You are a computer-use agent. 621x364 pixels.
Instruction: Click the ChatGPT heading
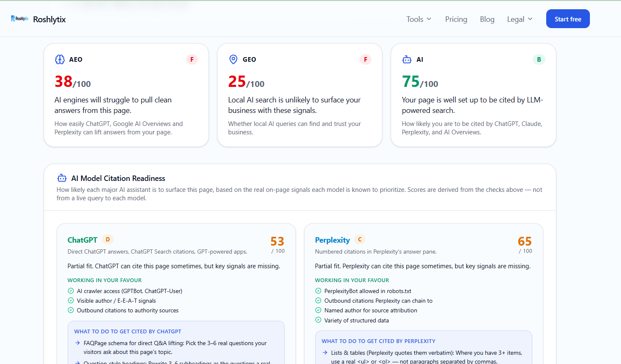pos(82,240)
